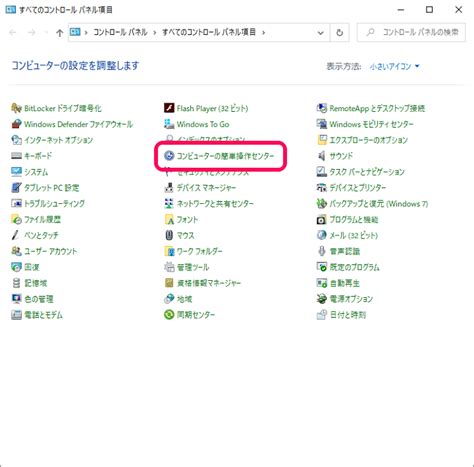Open the Windows Defender ファイアウォール icon
Image resolution: width=474 pixels, height=467 pixels.
tap(16, 124)
